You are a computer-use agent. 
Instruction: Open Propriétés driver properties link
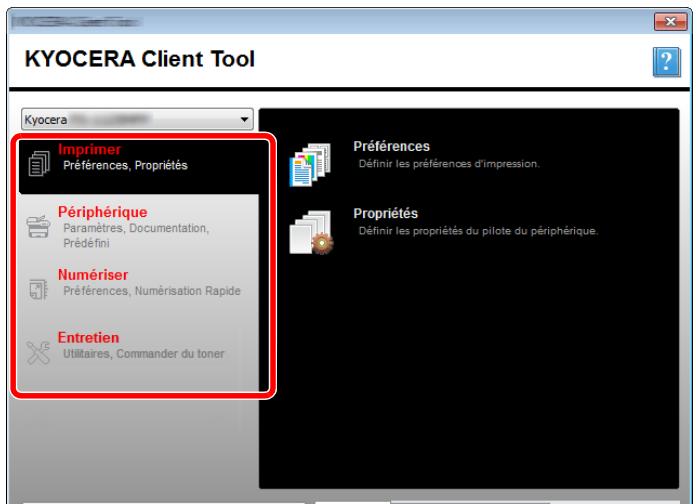point(386,214)
